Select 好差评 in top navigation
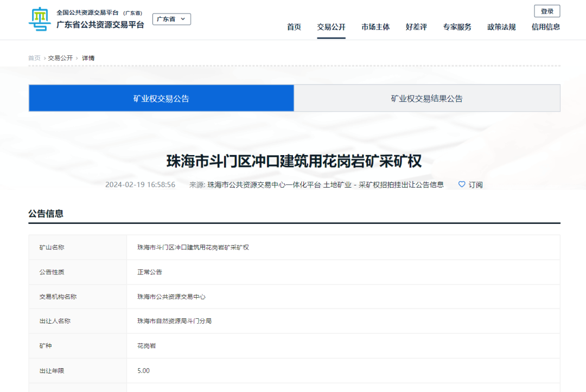This screenshot has height=392, width=586. 416,27
